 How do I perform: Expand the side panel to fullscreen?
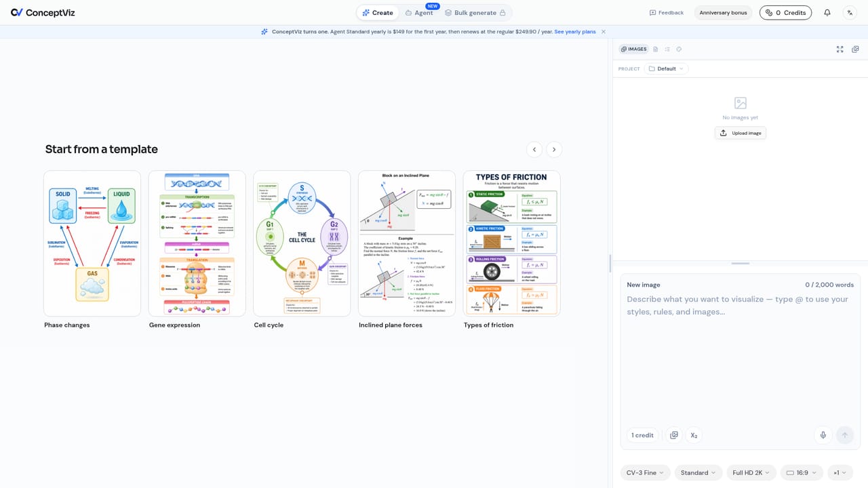(840, 49)
